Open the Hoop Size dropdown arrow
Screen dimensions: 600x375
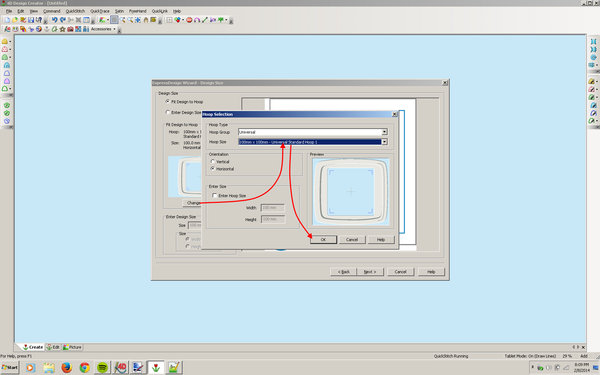385,142
